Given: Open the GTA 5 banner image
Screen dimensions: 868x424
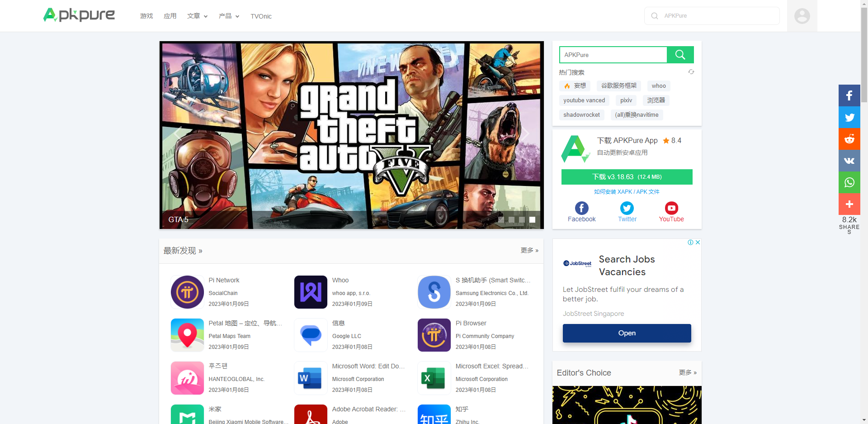Looking at the screenshot, I should click(x=352, y=135).
